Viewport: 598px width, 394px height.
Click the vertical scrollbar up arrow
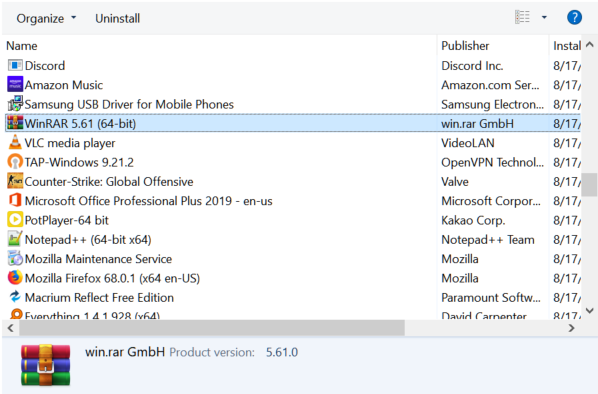(x=590, y=45)
